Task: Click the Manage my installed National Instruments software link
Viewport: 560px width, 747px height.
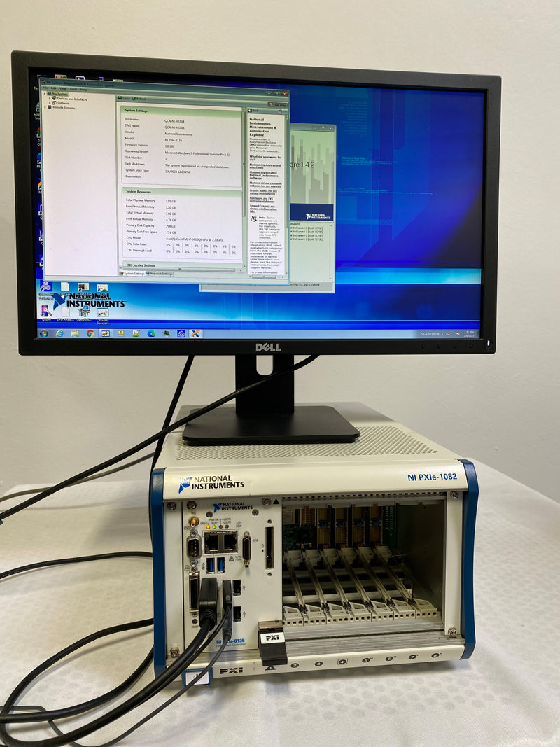Action: 264,176
